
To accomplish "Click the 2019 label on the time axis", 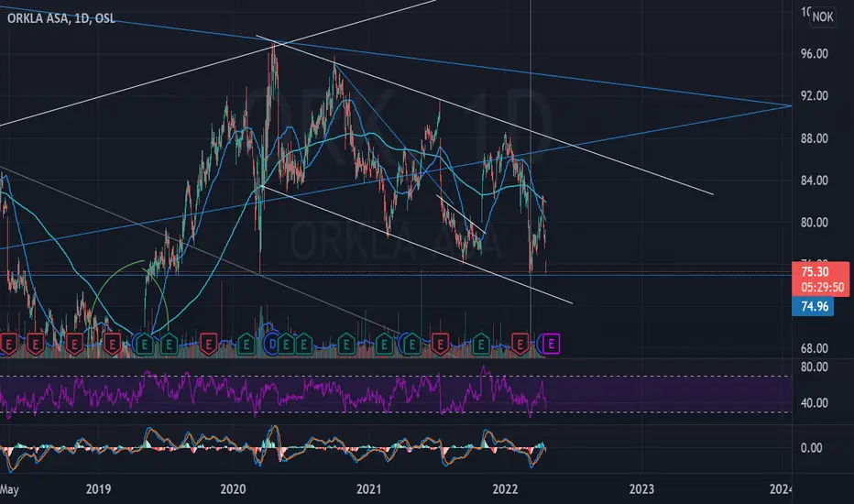I will pyautogui.click(x=98, y=488).
